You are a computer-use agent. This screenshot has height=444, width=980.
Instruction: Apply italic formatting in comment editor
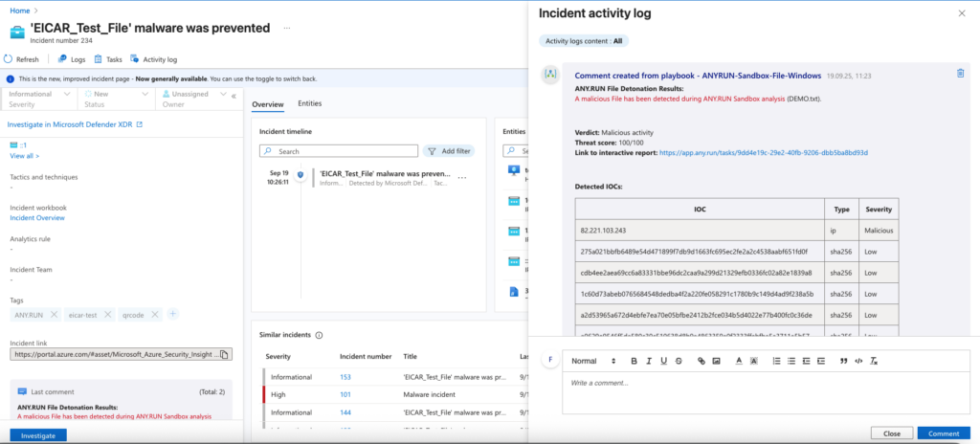[x=649, y=361]
